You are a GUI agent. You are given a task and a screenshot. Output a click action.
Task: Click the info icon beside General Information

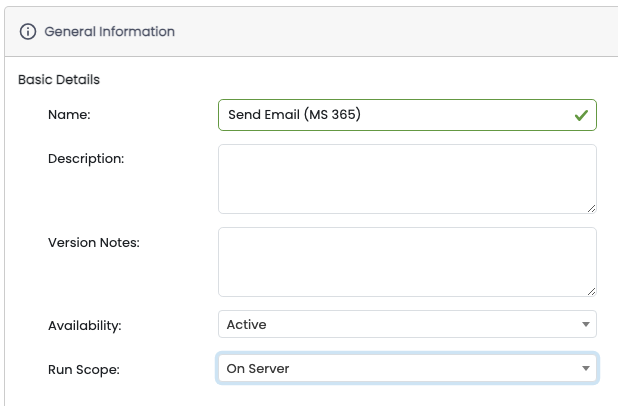(x=28, y=32)
